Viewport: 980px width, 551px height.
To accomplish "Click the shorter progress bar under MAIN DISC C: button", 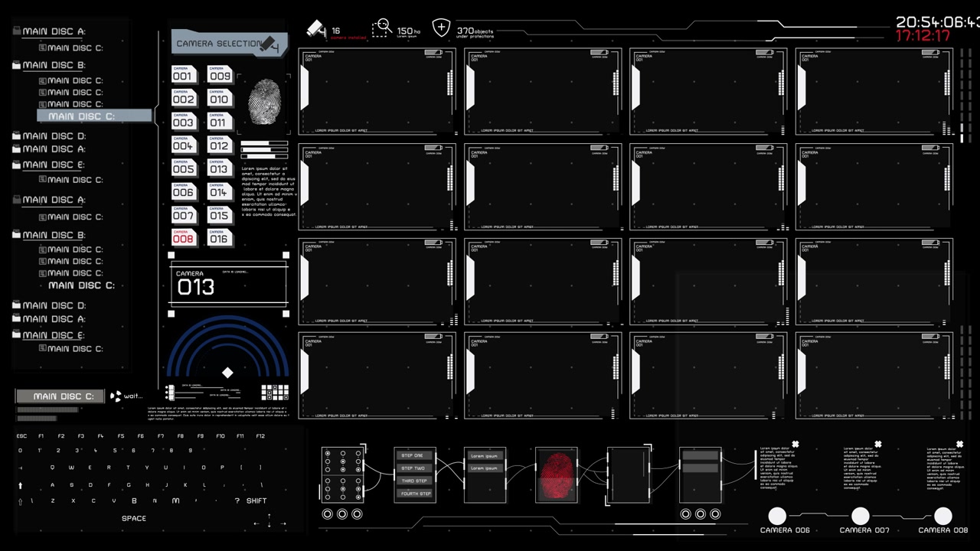I will (37, 418).
